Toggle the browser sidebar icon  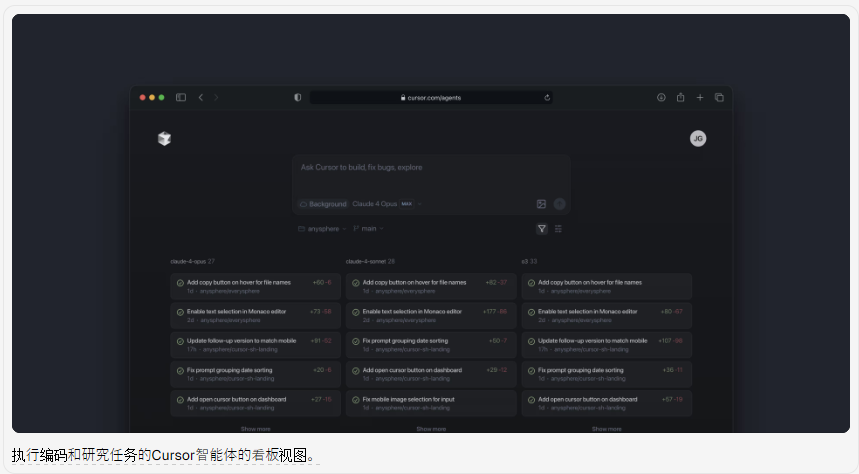181,98
